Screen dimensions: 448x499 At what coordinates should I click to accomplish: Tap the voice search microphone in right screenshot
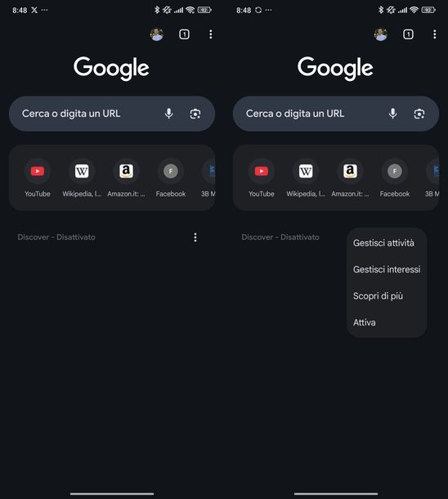point(392,114)
